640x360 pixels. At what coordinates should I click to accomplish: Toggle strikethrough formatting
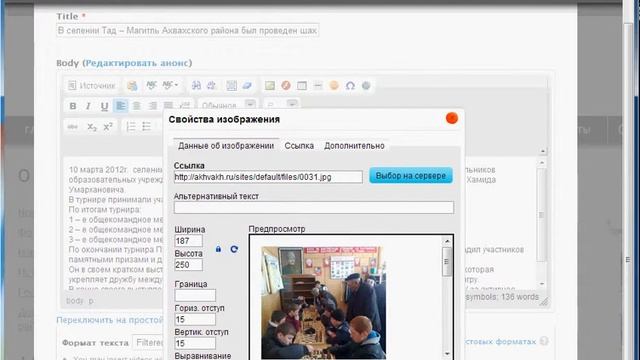[x=72, y=127]
